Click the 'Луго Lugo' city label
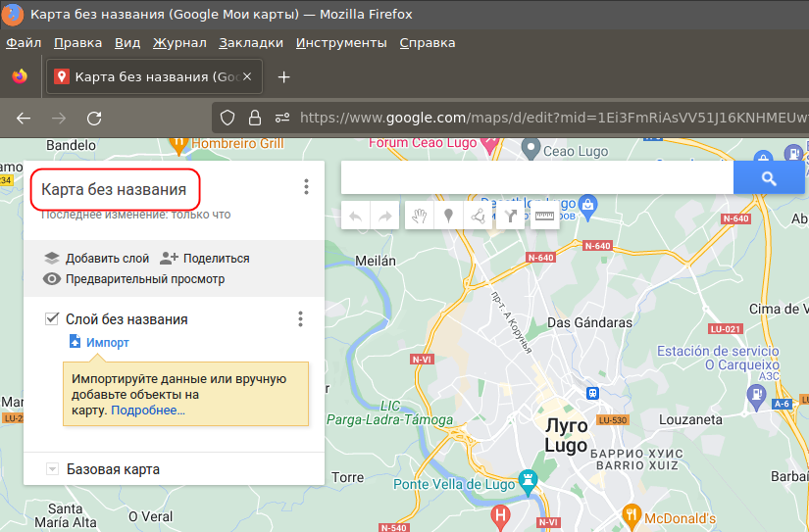The height and width of the screenshot is (532, 809). 567,436
